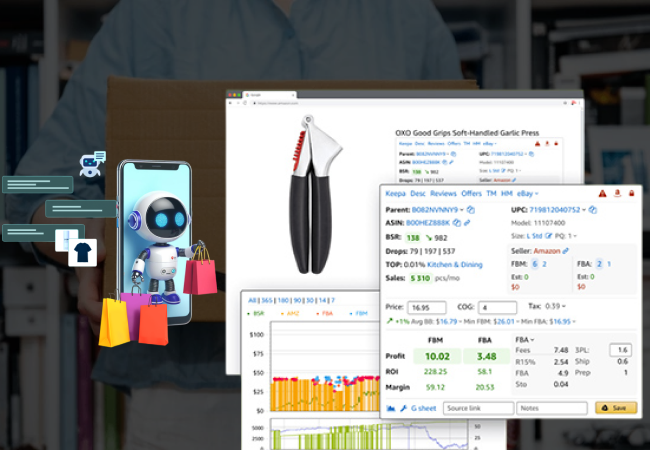The height and width of the screenshot is (450, 650).
Task: Open settings via the wrench icon
Action: [403, 408]
